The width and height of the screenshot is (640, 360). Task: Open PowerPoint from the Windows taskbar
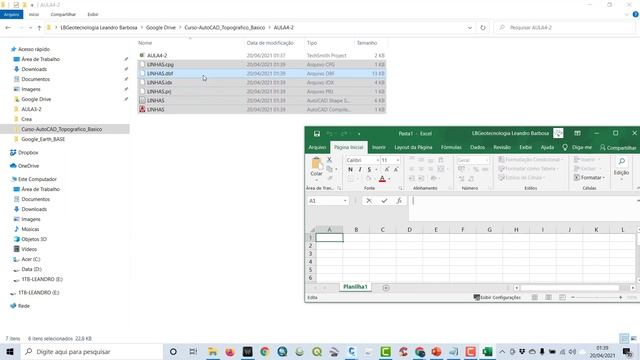436,351
